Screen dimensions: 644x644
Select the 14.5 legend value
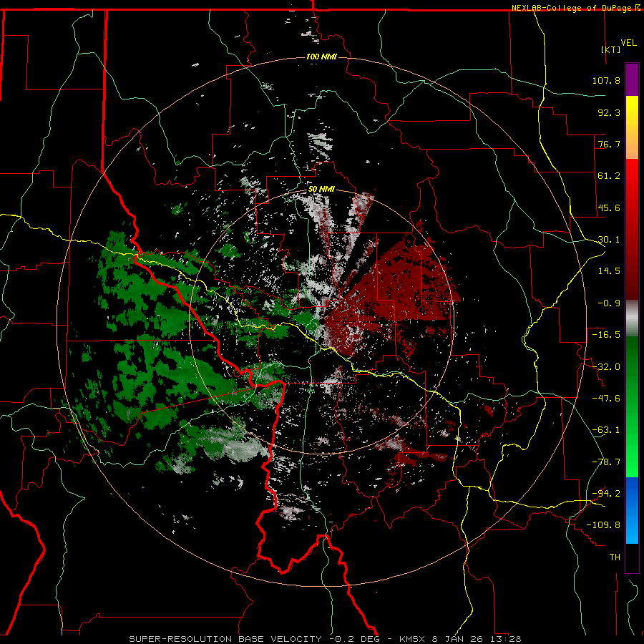point(609,271)
